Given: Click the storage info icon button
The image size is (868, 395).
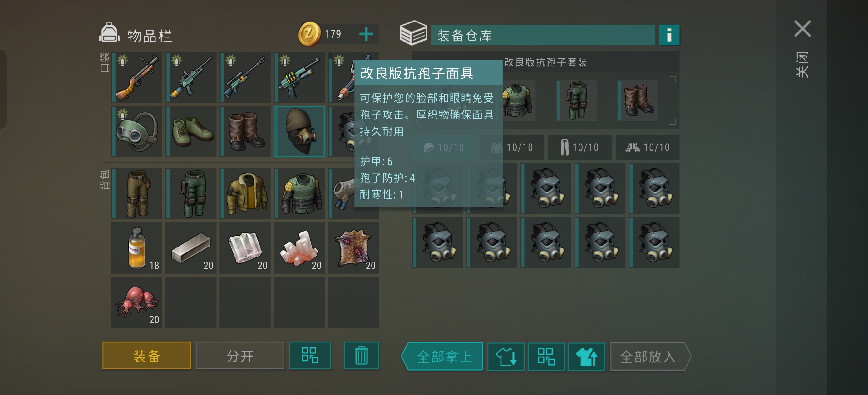Looking at the screenshot, I should [x=669, y=35].
